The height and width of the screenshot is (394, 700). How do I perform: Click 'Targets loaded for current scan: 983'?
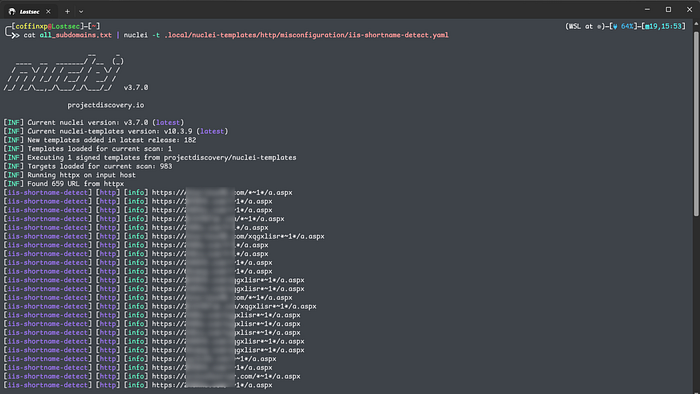click(x=88, y=166)
